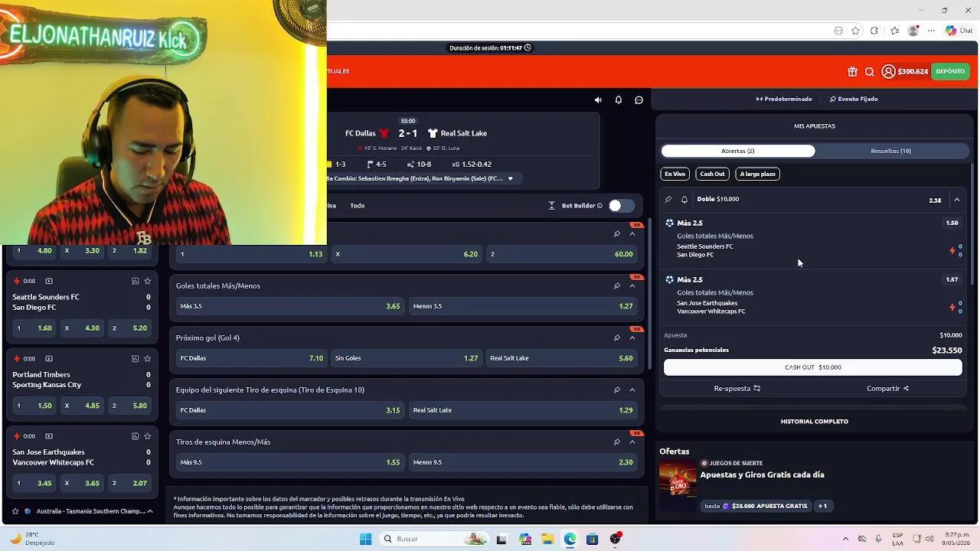Select Seattle Sounders home win odds 1.60

(34, 328)
